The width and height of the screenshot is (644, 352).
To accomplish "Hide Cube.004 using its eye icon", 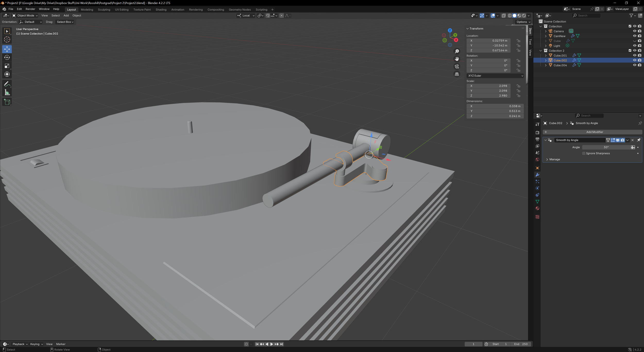I will [634, 65].
